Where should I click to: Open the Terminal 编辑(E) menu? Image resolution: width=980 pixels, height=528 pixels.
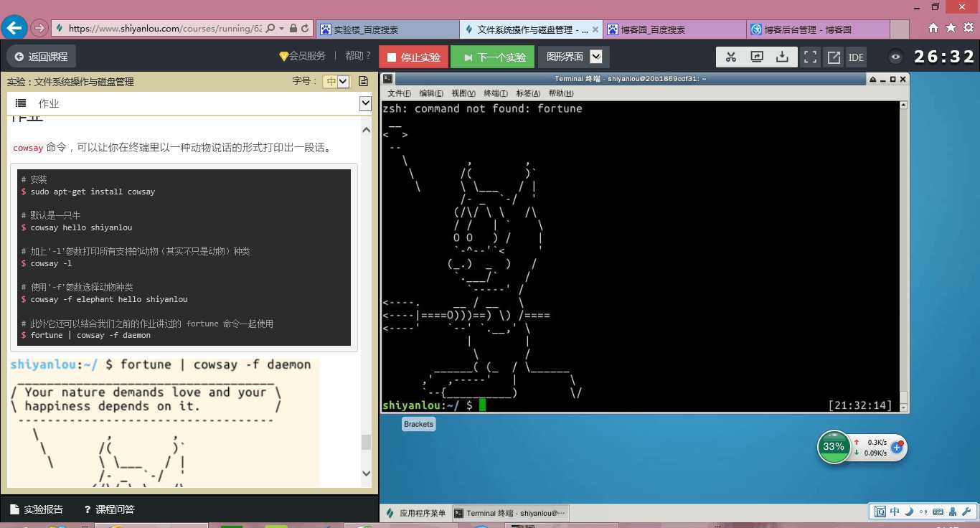[x=431, y=93]
